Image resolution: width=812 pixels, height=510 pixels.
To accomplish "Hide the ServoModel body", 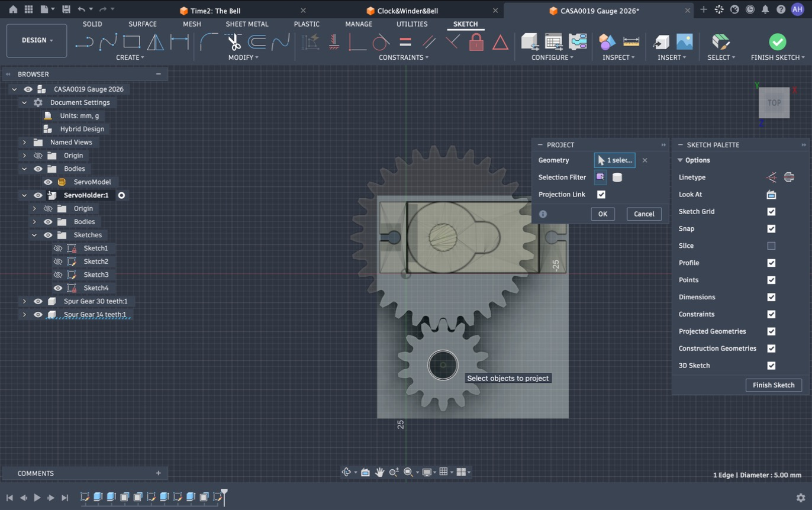I will pyautogui.click(x=48, y=182).
